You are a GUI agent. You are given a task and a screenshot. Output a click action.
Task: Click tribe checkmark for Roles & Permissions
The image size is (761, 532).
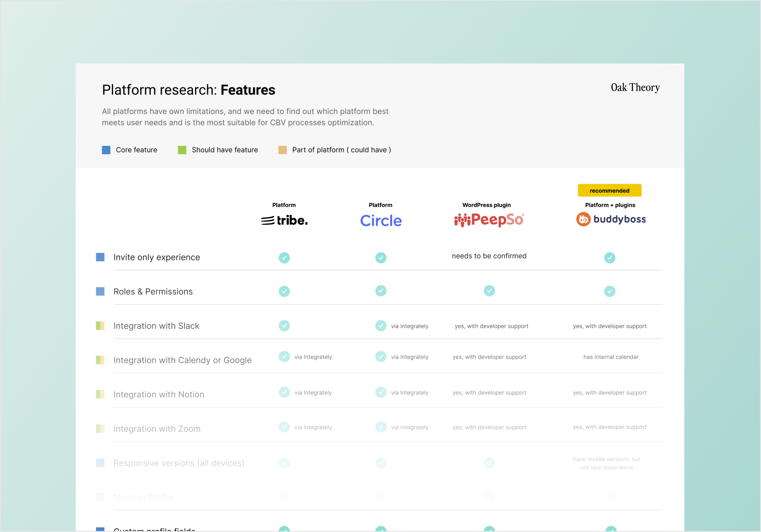pyautogui.click(x=284, y=291)
